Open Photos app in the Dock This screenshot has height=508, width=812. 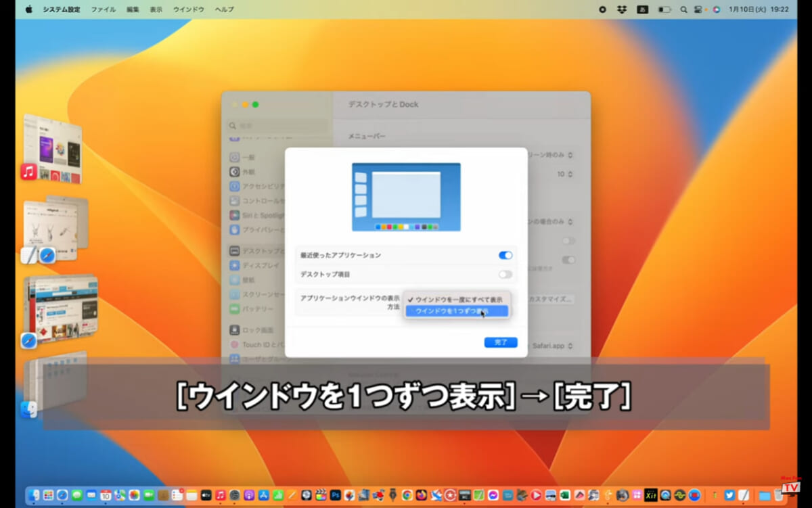(x=134, y=495)
